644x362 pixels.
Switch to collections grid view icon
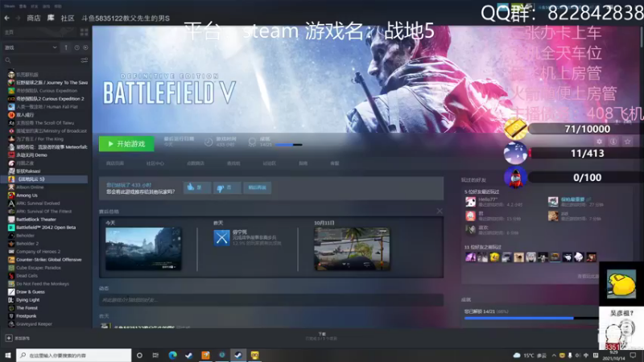click(85, 32)
